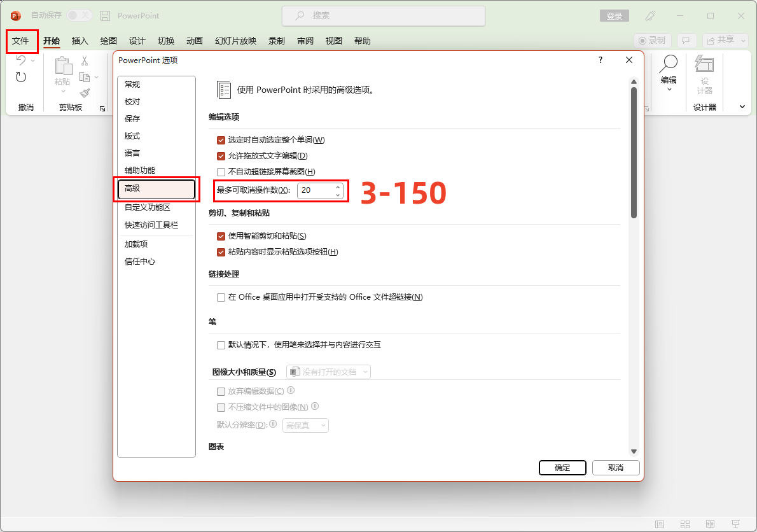
Task: Increase 最多可取消操作数 with up arrow
Action: tap(338, 186)
